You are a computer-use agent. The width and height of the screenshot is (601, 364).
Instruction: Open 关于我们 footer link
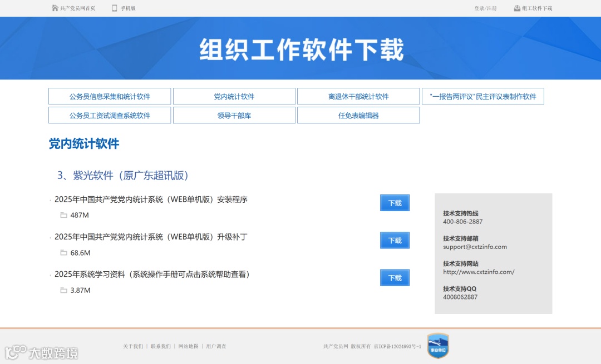coord(133,346)
